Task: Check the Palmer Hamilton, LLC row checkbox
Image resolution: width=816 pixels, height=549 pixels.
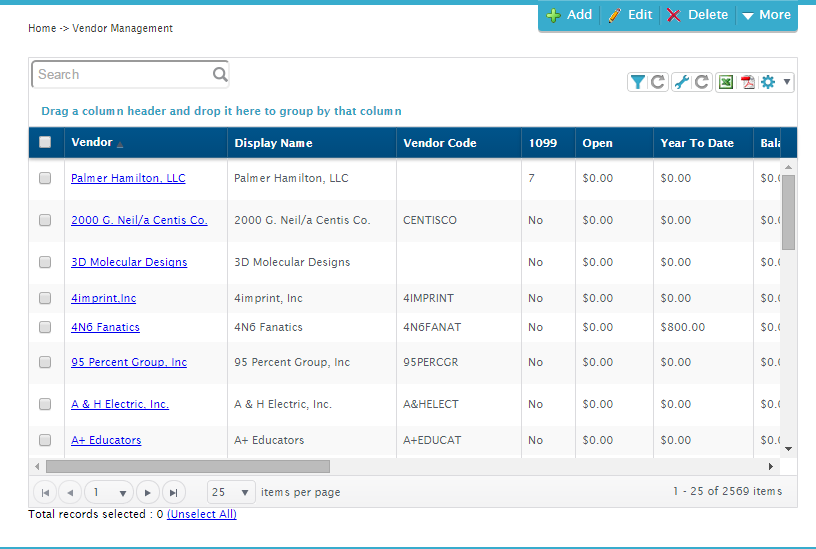Action: (45, 178)
